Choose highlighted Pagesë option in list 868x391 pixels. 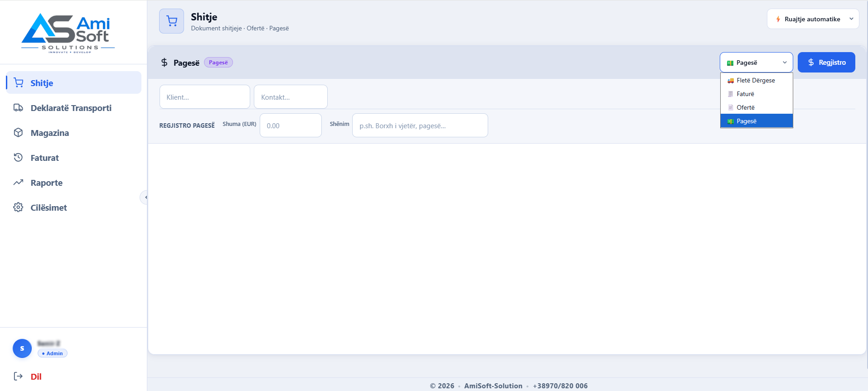pyautogui.click(x=756, y=121)
